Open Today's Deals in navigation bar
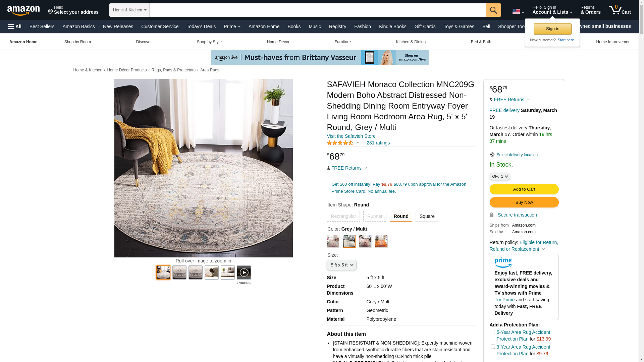The width and height of the screenshot is (644, 362). [x=201, y=26]
